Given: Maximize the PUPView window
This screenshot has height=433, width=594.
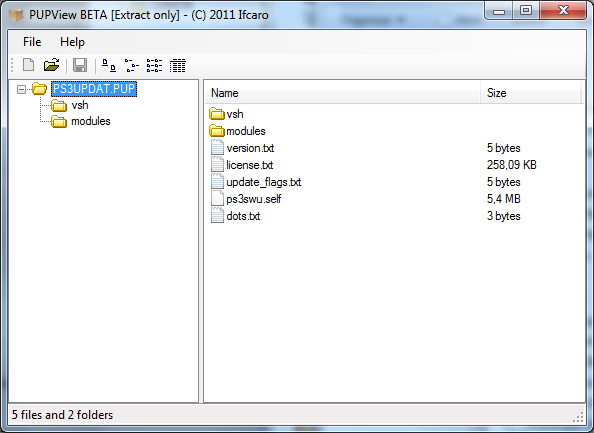Looking at the screenshot, I should coord(526,11).
